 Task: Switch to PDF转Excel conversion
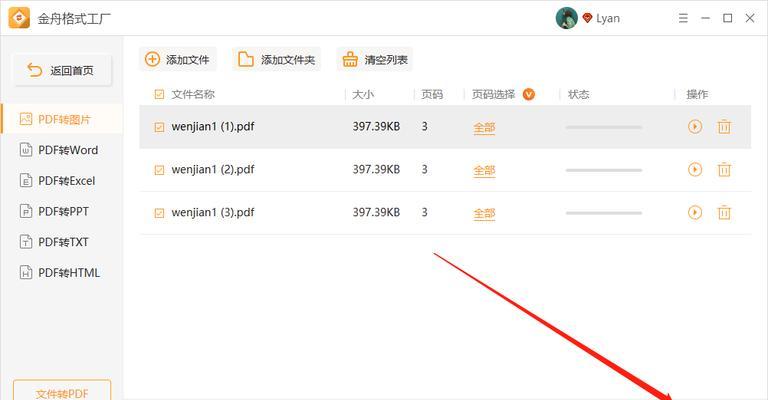click(x=62, y=181)
